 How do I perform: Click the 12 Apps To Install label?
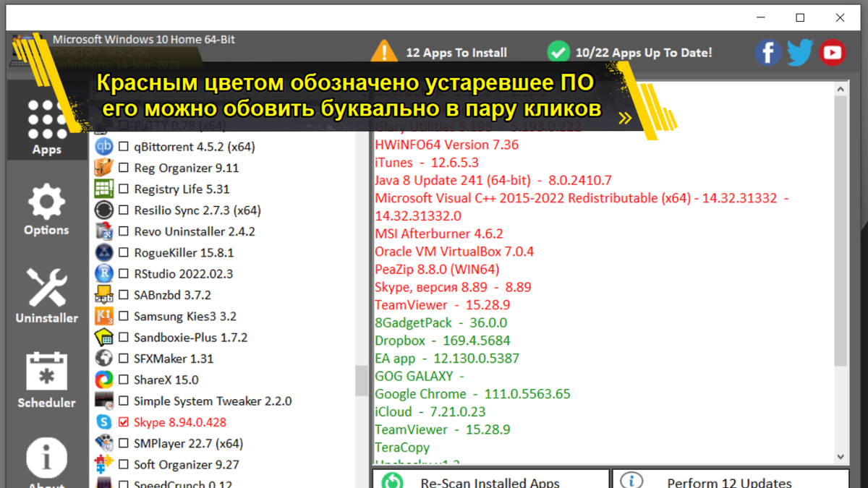coord(456,53)
